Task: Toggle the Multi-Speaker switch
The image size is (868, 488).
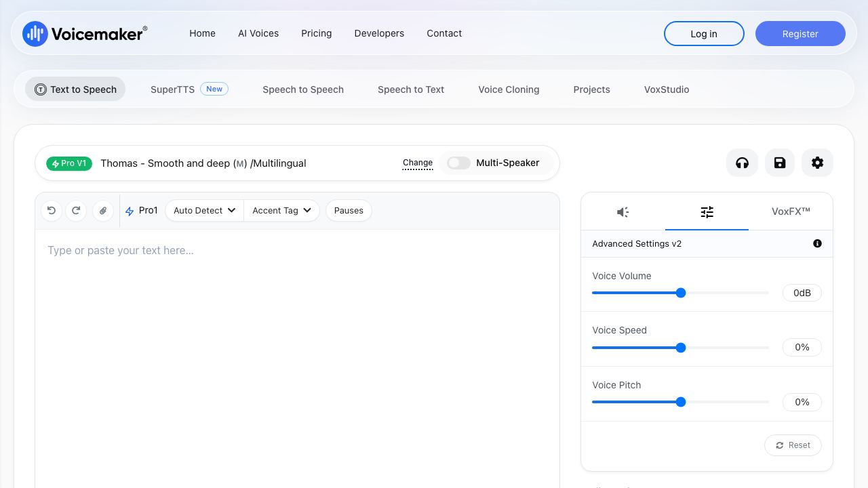Action: (458, 163)
